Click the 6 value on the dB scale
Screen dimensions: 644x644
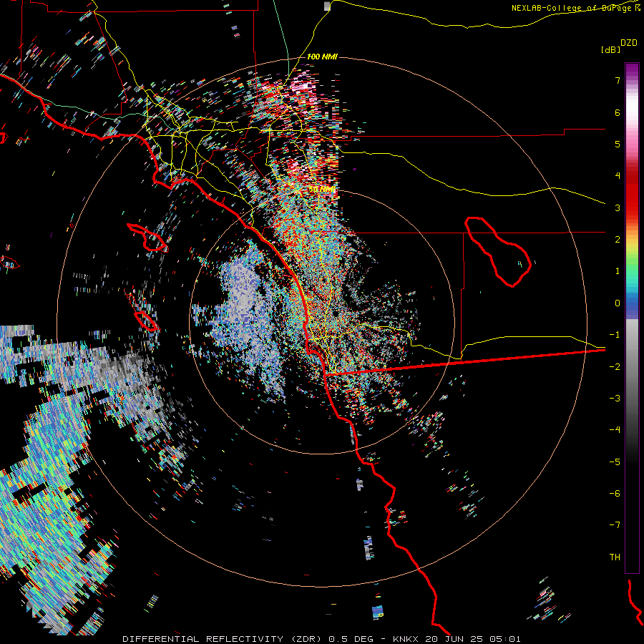pyautogui.click(x=618, y=112)
